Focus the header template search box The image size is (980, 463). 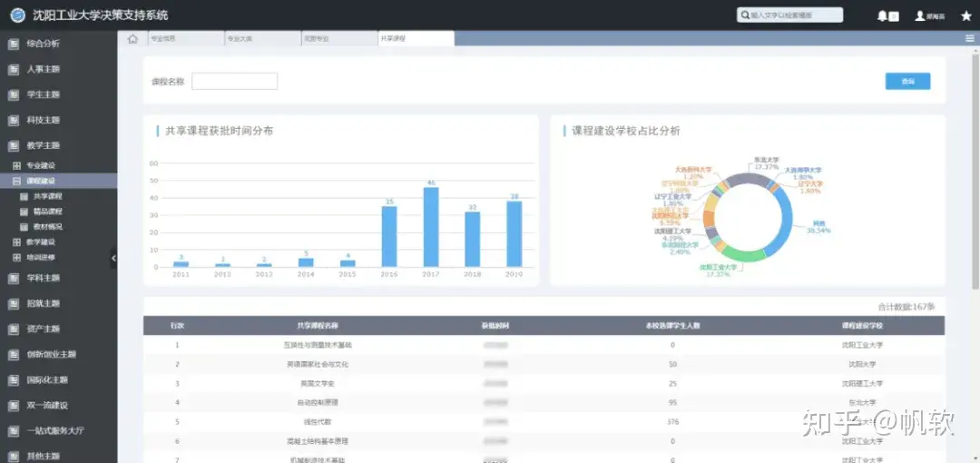pos(789,15)
